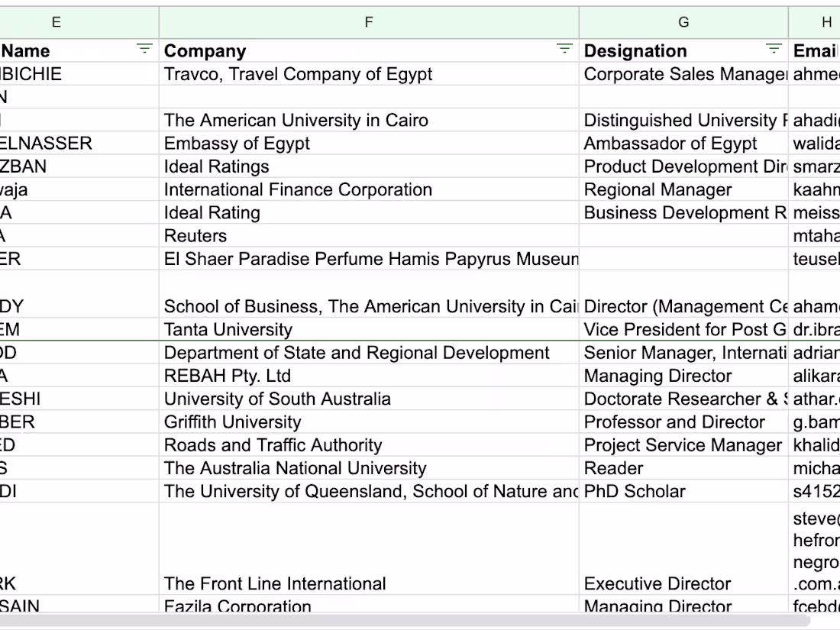Open the Designation column filter icon
This screenshot has width=840, height=630.
[x=774, y=50]
